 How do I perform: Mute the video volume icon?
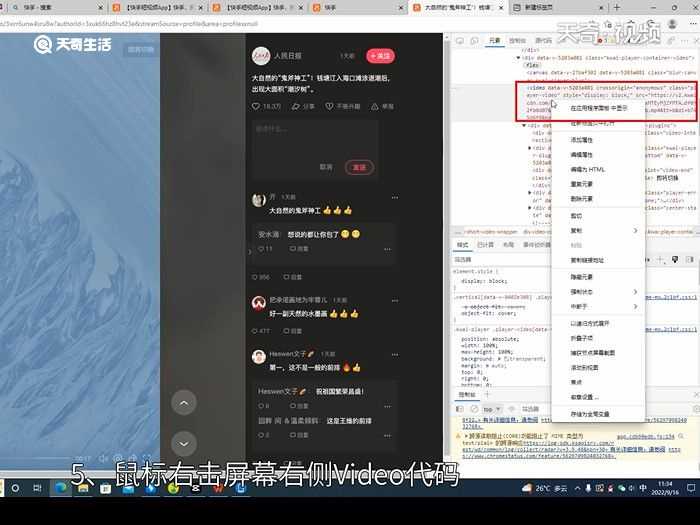click(104, 458)
